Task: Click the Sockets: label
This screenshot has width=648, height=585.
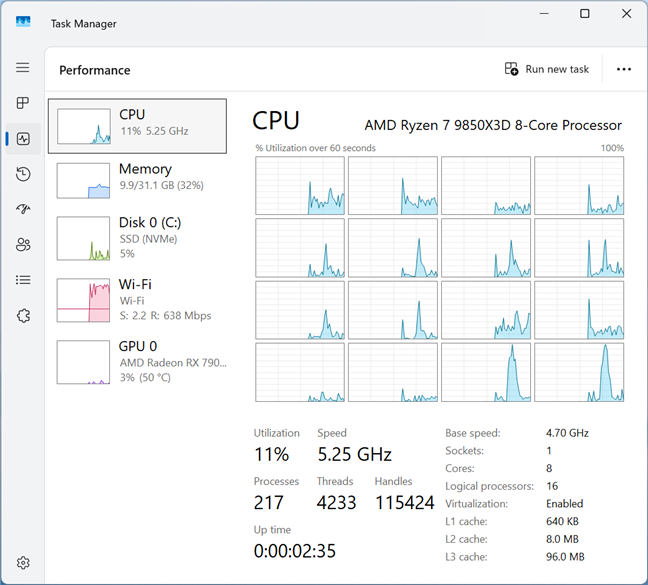Action: pos(465,451)
